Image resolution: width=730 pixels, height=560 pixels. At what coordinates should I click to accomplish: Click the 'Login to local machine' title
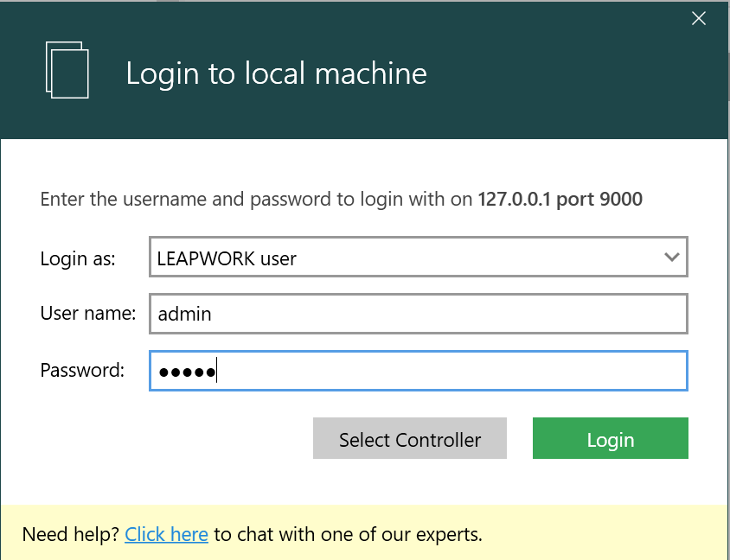click(276, 73)
